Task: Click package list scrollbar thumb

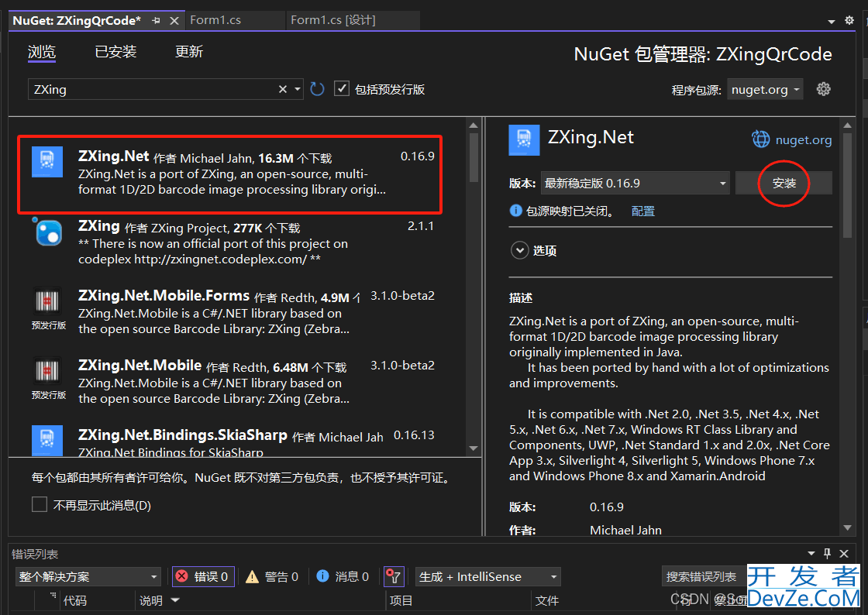Action: click(474, 157)
